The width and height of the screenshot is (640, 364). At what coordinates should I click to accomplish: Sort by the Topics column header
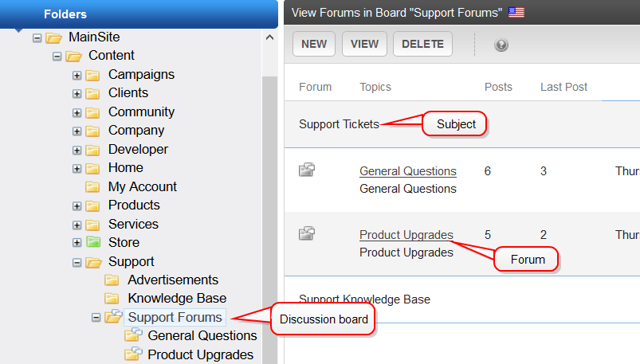coord(375,87)
